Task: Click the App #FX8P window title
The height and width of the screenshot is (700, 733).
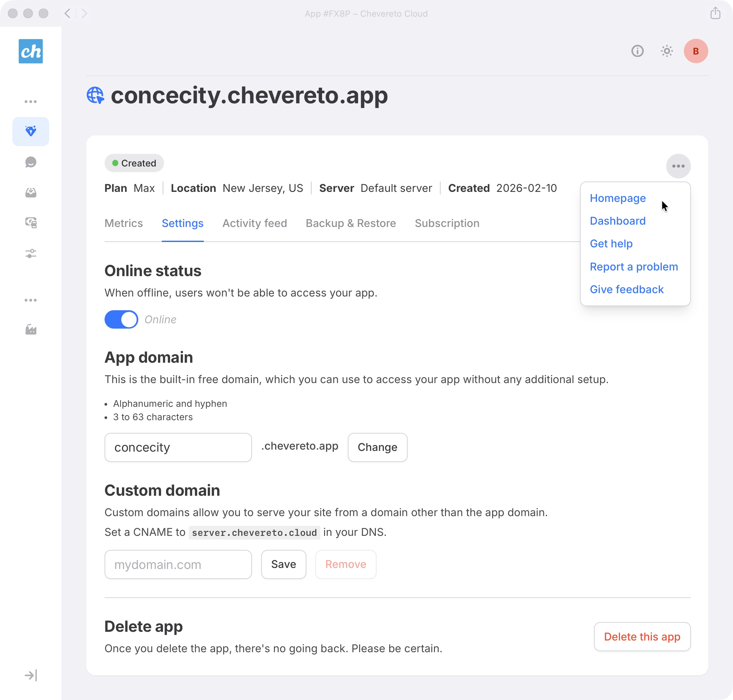Action: pos(366,13)
